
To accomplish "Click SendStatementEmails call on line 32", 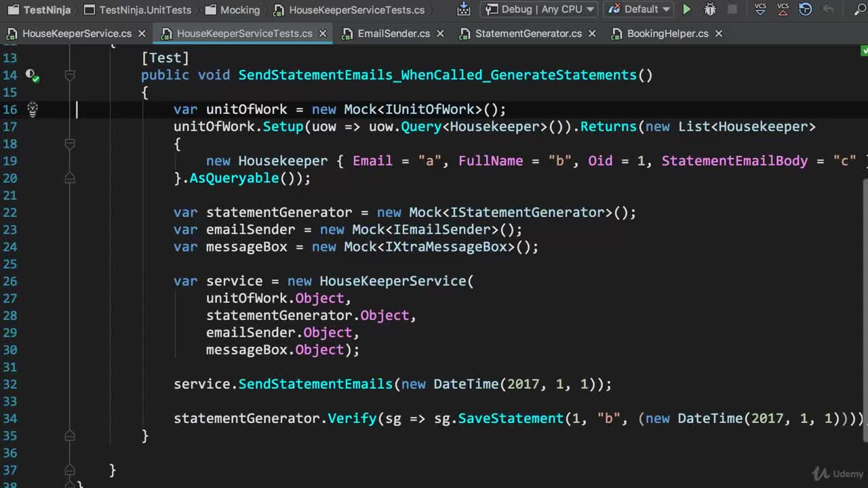I will [315, 384].
